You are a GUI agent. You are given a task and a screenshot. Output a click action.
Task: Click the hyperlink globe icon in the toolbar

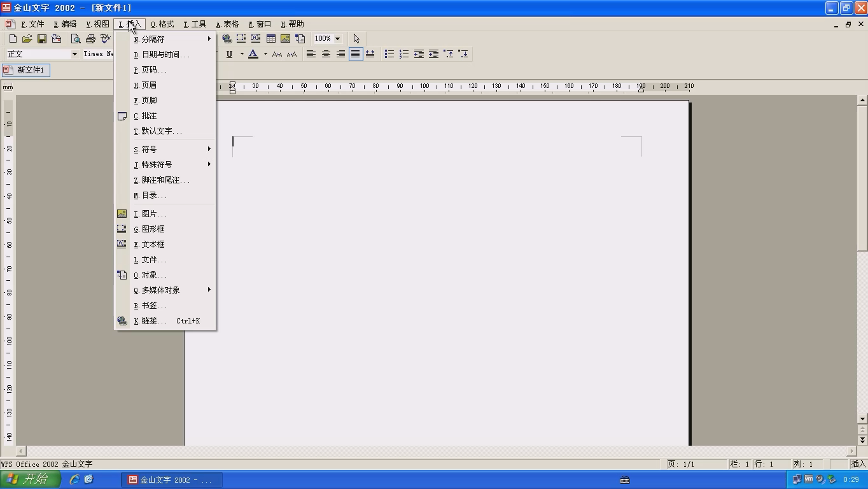(x=227, y=39)
